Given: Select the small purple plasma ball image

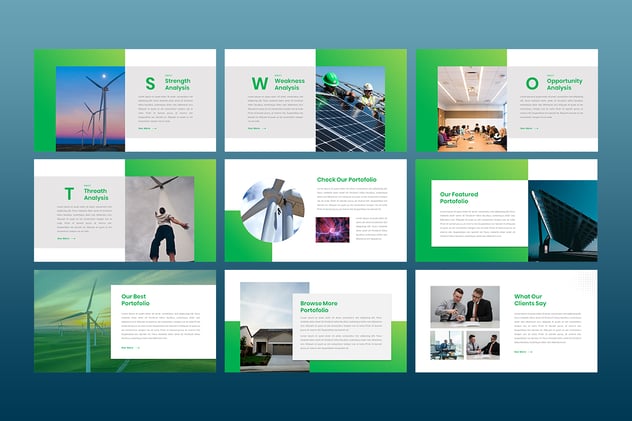Looking at the screenshot, I should (333, 230).
